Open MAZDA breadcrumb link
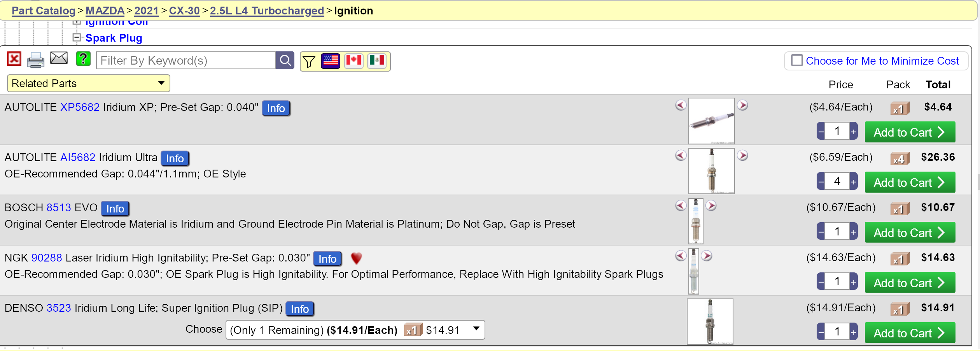This screenshot has height=351, width=980. [x=105, y=11]
